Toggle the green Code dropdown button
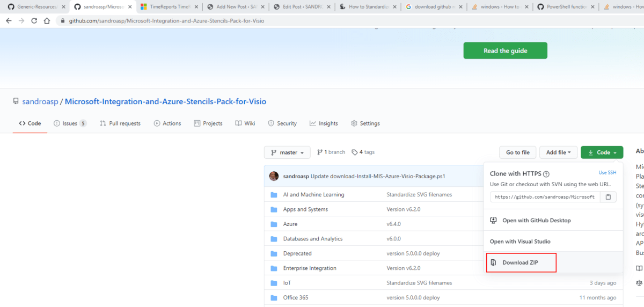The height and width of the screenshot is (307, 644). click(x=602, y=152)
